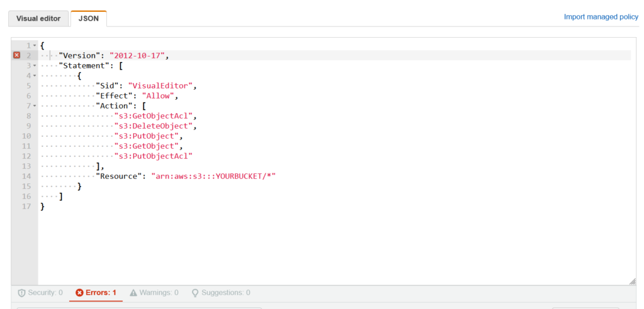The width and height of the screenshot is (644, 309).
Task: Collapse the statement object on line 4
Action: (35, 75)
